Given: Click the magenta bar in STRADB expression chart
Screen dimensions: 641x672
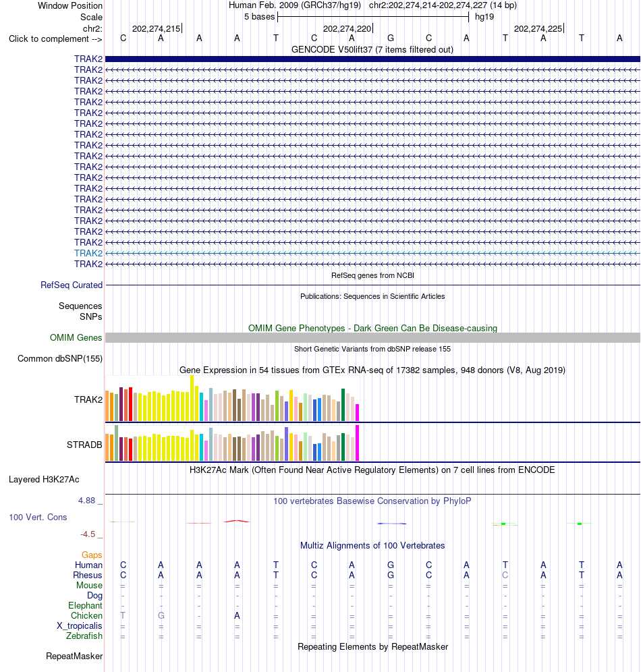Looking at the screenshot, I should click(x=358, y=443).
